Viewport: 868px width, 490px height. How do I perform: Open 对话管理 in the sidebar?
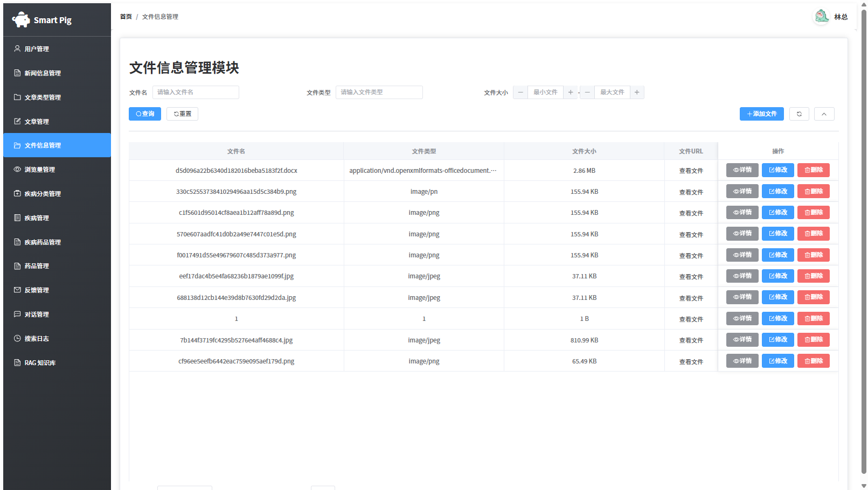[57, 314]
